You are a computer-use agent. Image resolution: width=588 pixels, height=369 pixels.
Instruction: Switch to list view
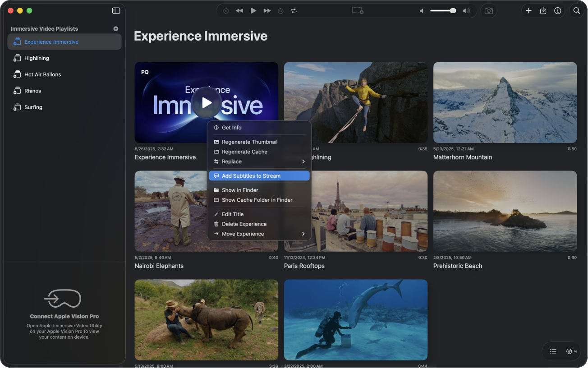(553, 351)
